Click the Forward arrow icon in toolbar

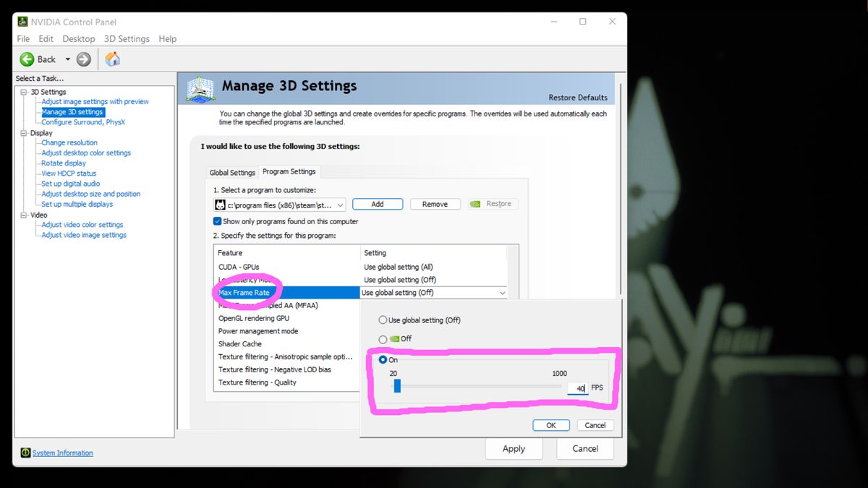pyautogui.click(x=84, y=59)
